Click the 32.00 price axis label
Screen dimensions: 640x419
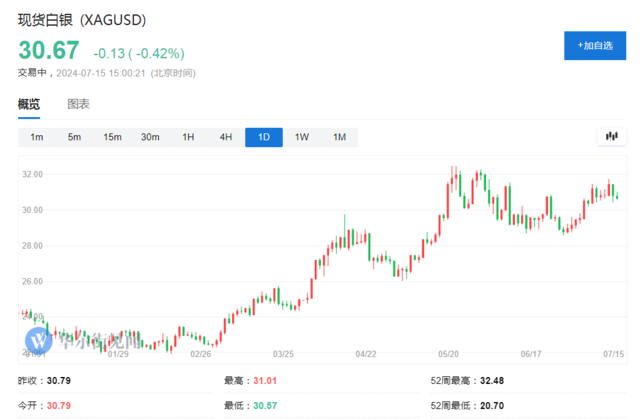pyautogui.click(x=32, y=174)
